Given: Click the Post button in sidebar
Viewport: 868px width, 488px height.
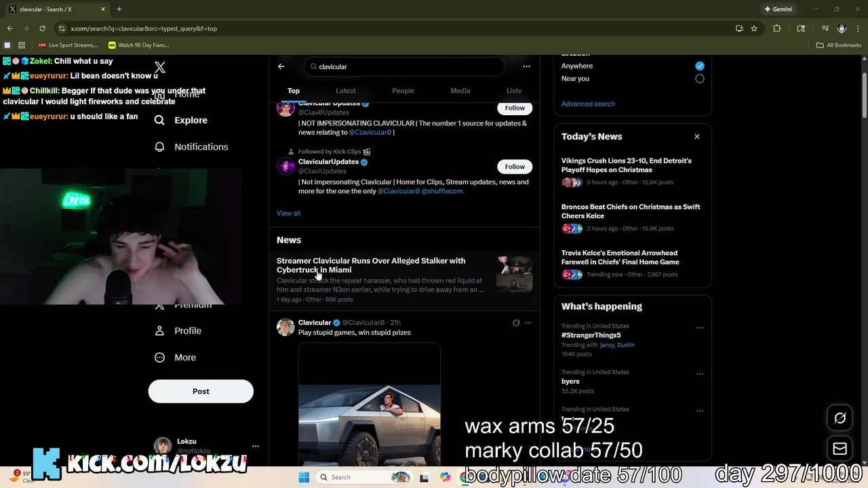Looking at the screenshot, I should point(201,391).
